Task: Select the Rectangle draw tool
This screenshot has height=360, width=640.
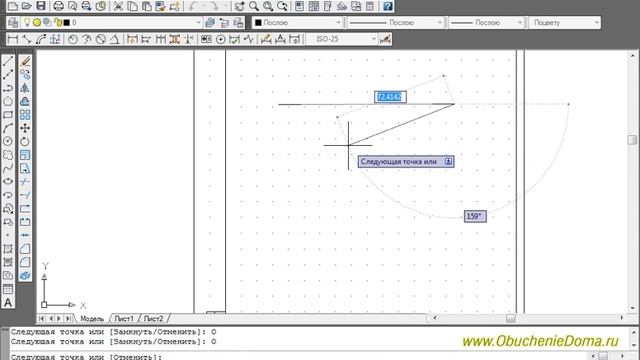Action: [x=8, y=115]
